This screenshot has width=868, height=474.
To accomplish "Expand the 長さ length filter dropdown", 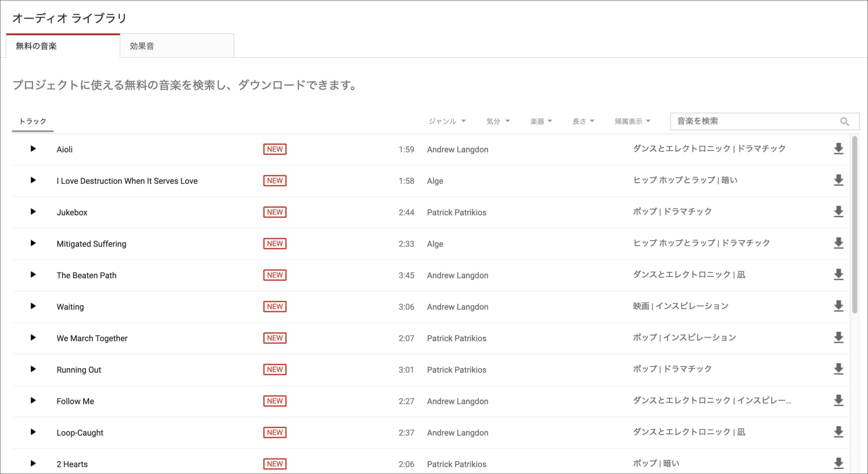I will coord(583,121).
